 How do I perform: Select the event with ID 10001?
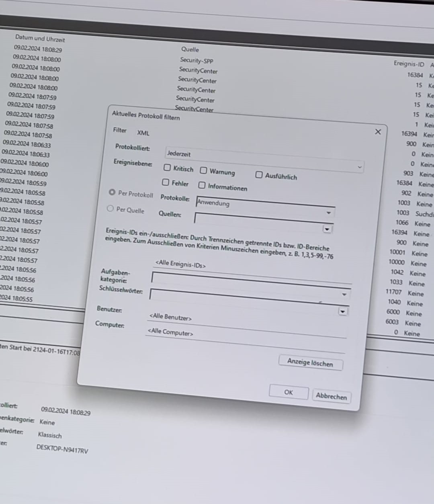pyautogui.click(x=397, y=252)
